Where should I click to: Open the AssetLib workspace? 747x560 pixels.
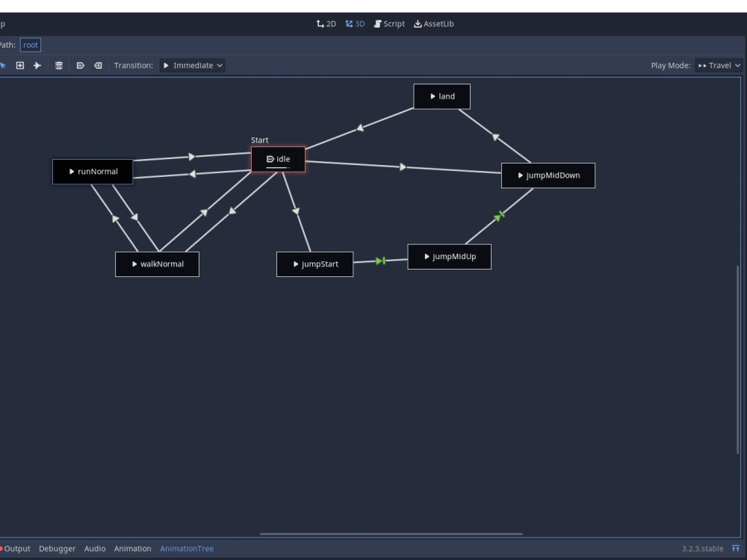(x=433, y=23)
